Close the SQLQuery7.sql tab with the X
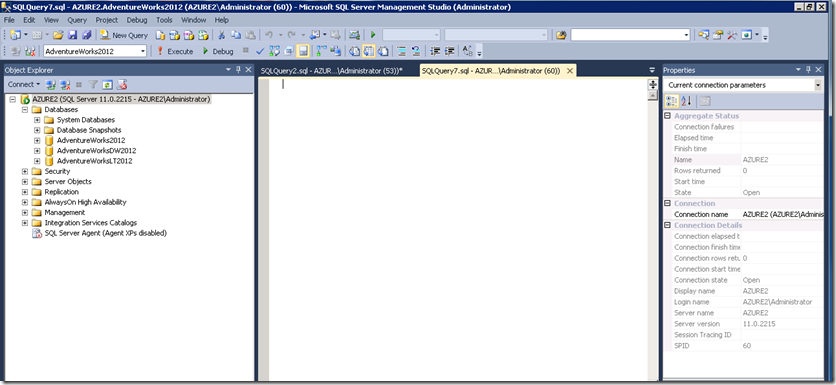836x385 pixels. tap(569, 70)
